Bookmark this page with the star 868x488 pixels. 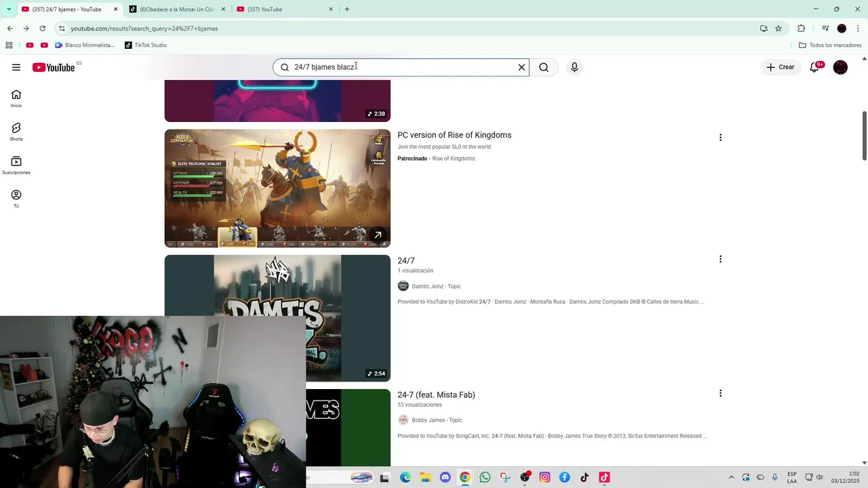(778, 28)
